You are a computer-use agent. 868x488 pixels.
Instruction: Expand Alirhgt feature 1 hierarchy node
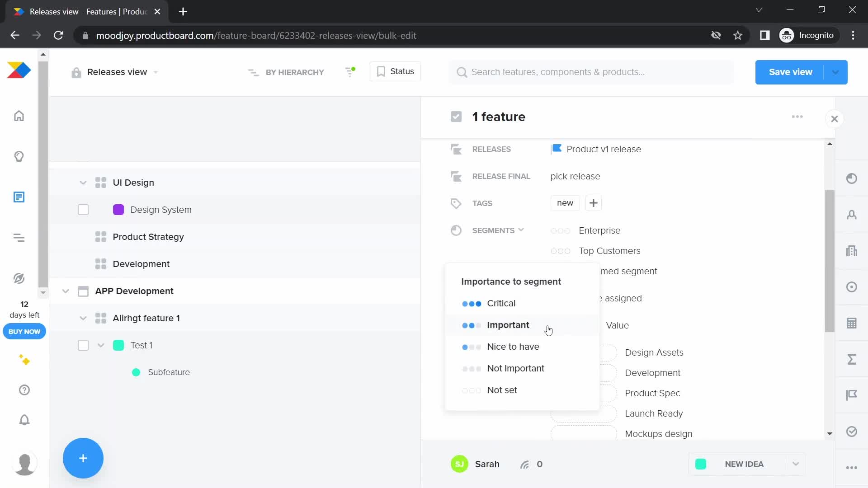[84, 318]
